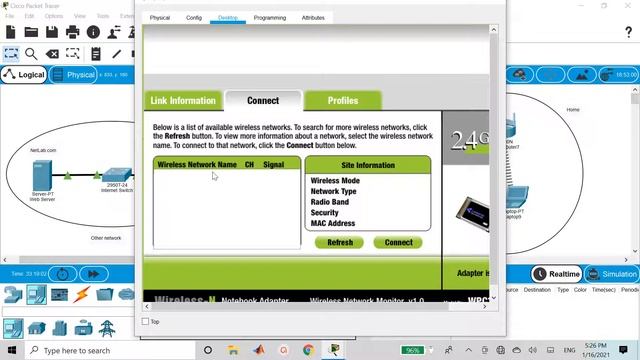
Task: Open the User Profile icon
Action: [x=114, y=32]
